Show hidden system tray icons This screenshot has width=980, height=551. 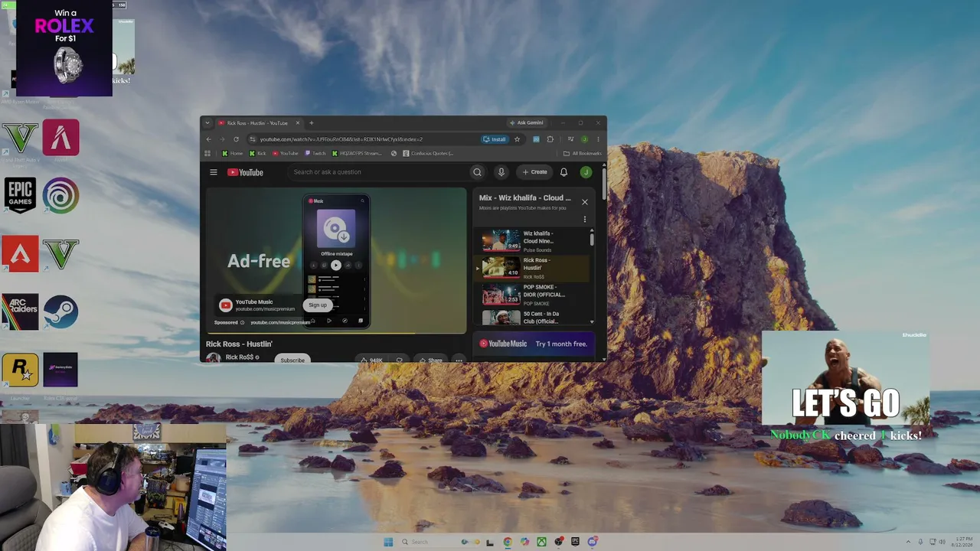(908, 542)
